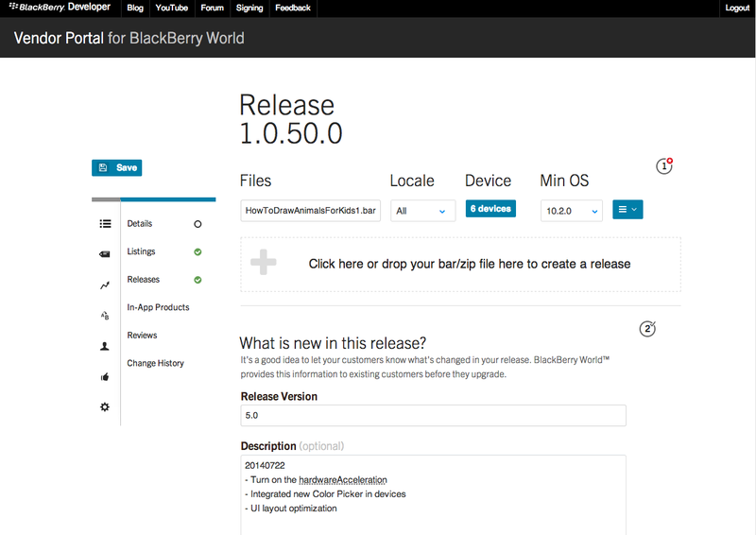Click the empty status circle next to Details

[198, 224]
